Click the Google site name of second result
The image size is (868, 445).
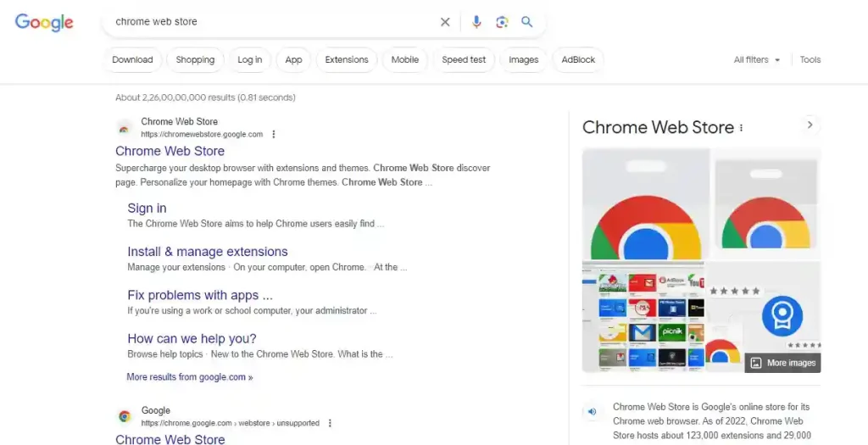156,411
